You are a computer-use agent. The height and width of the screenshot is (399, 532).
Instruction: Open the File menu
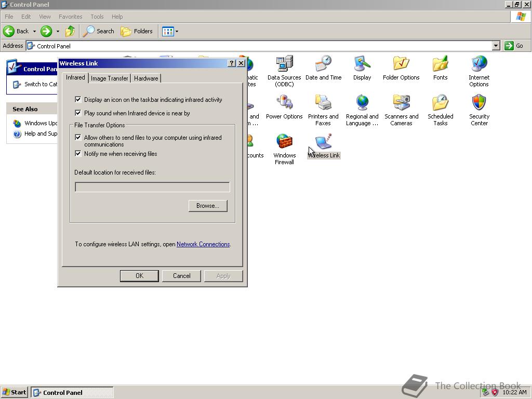[9, 17]
